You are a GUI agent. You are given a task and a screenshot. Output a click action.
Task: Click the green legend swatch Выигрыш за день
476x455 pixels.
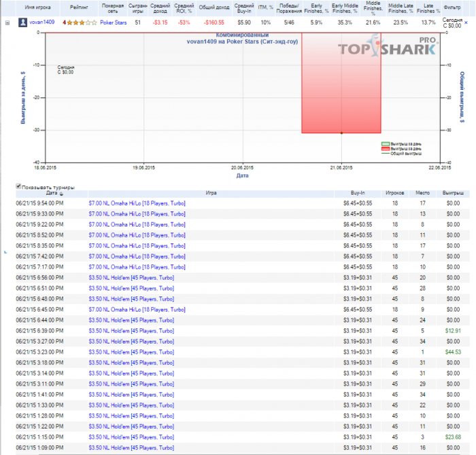coord(384,144)
